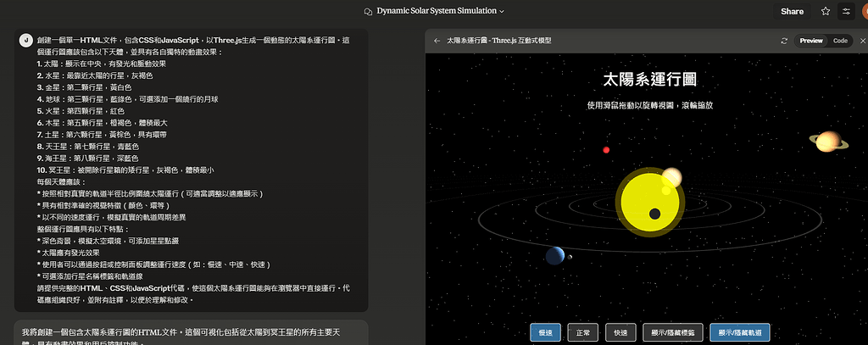
Task: Open the account avatar at the top right
Action: (x=864, y=11)
